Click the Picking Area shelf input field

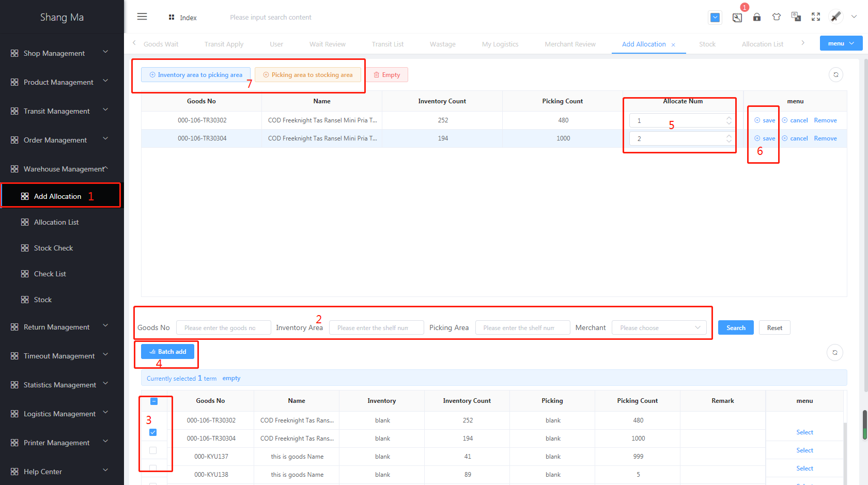click(523, 327)
